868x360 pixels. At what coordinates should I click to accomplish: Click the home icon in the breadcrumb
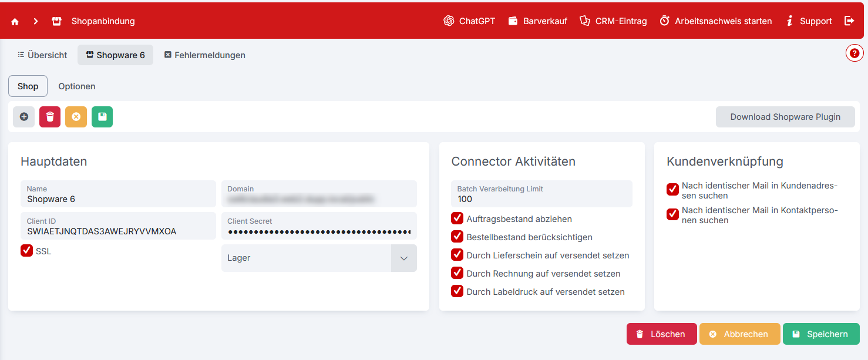tap(15, 21)
